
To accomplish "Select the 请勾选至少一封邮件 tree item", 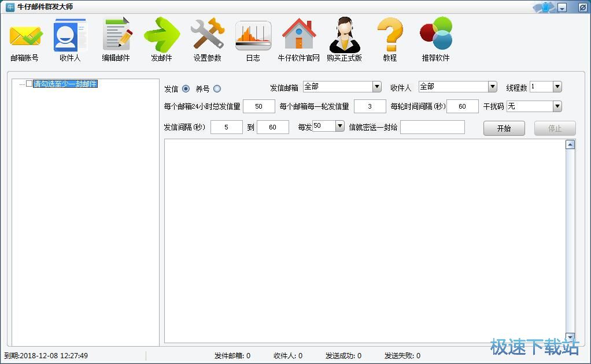I will pyautogui.click(x=65, y=84).
